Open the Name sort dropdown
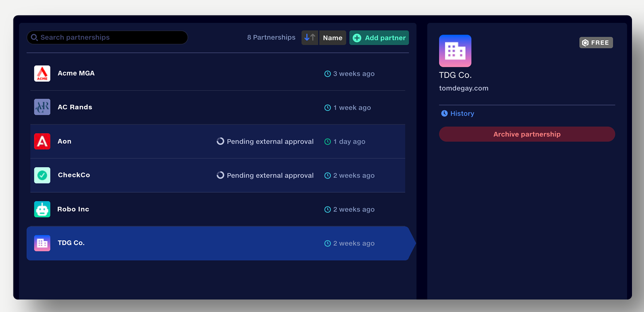This screenshot has width=644, height=312. click(x=333, y=38)
